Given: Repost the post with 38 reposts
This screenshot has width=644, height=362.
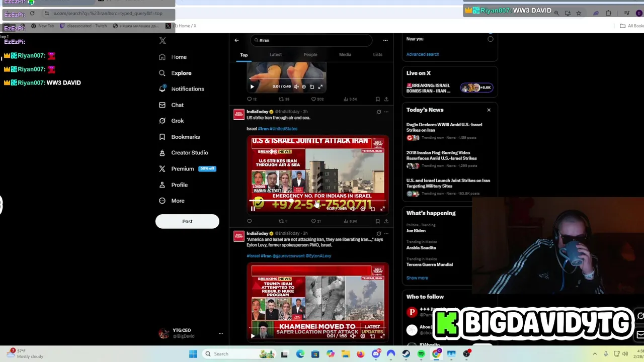Looking at the screenshot, I should click(x=284, y=99).
